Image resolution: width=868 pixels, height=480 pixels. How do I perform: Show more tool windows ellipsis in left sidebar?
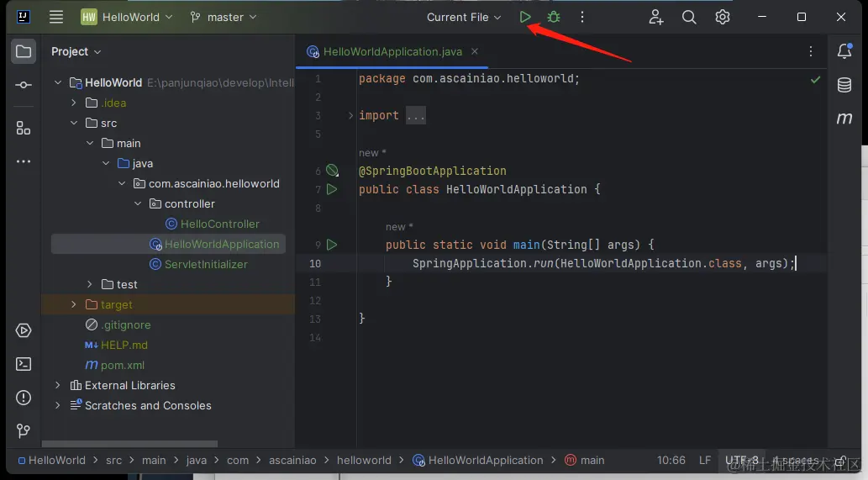pos(24,161)
